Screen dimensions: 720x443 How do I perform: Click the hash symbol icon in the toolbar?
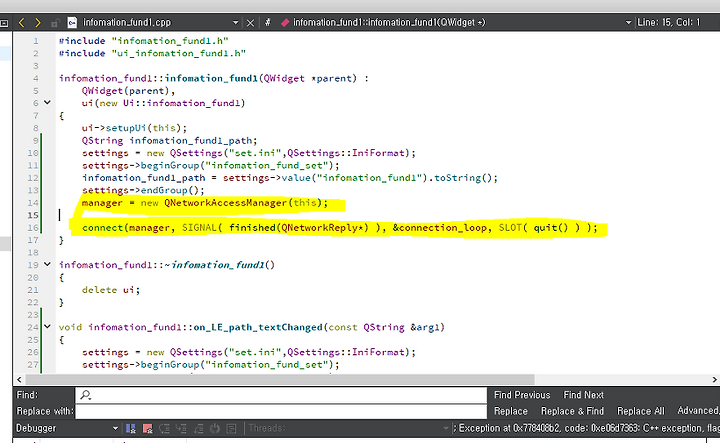(x=268, y=22)
